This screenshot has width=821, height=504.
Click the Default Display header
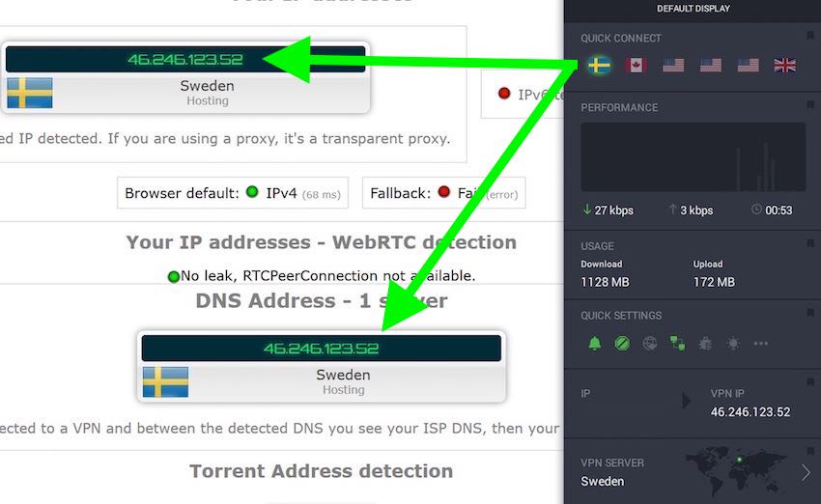point(694,9)
